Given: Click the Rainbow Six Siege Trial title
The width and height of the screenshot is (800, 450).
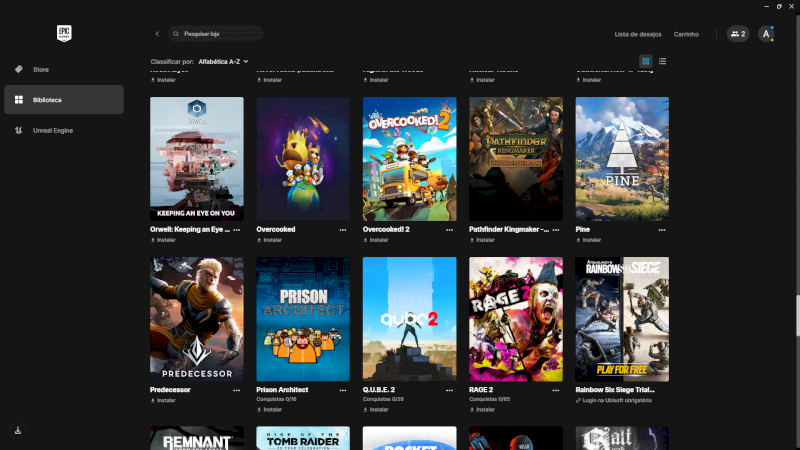Looking at the screenshot, I should [615, 390].
